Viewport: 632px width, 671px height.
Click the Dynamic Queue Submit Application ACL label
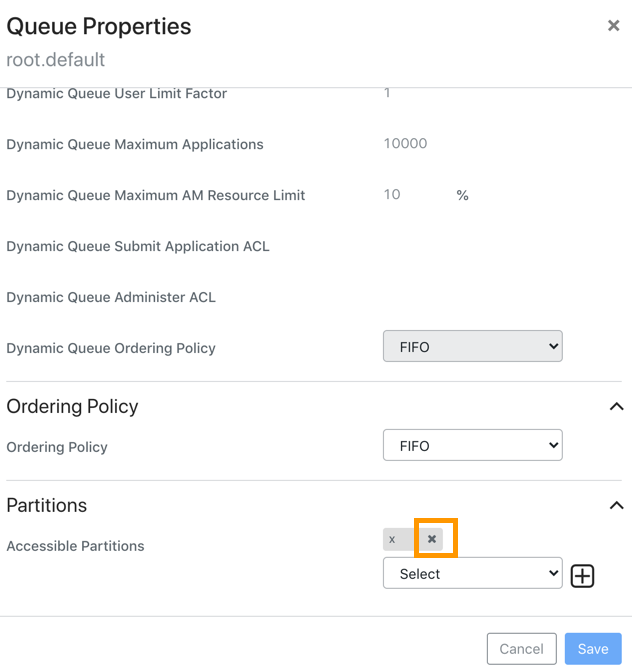pyautogui.click(x=138, y=246)
